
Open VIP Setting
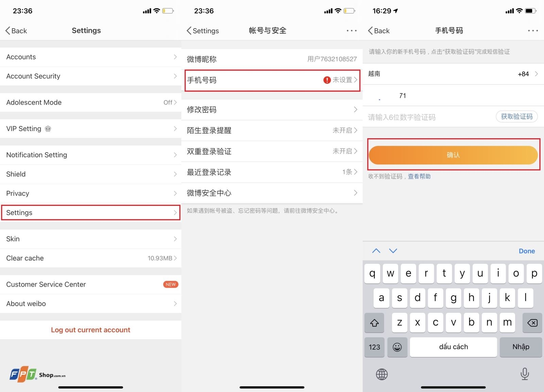click(90, 129)
